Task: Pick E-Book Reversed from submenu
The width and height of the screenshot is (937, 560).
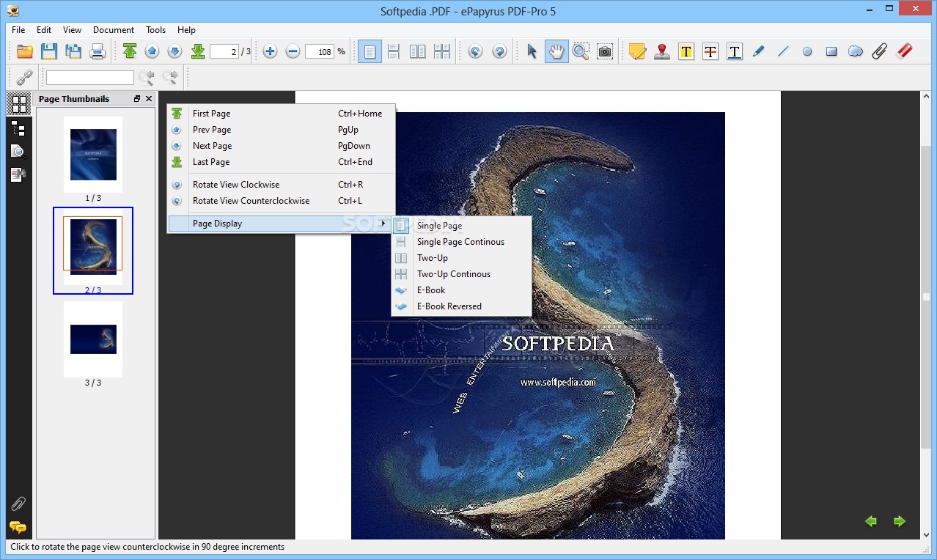Action: point(461,306)
